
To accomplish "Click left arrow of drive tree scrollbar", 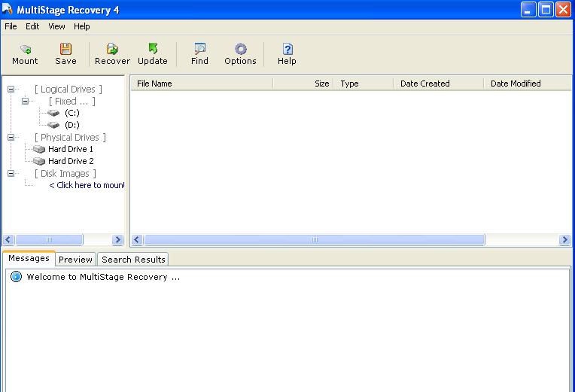I will coord(9,240).
